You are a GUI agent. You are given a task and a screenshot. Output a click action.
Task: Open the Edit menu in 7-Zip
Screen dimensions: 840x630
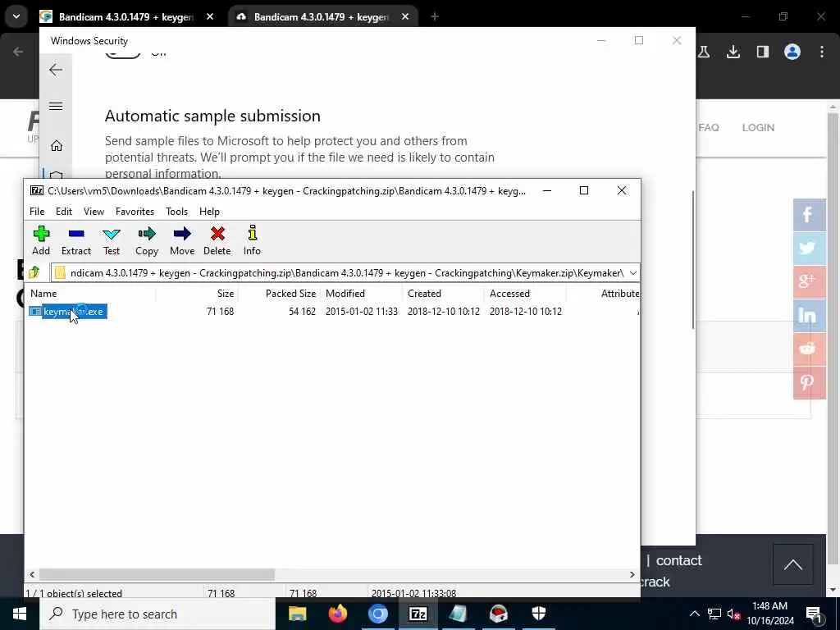pyautogui.click(x=64, y=212)
